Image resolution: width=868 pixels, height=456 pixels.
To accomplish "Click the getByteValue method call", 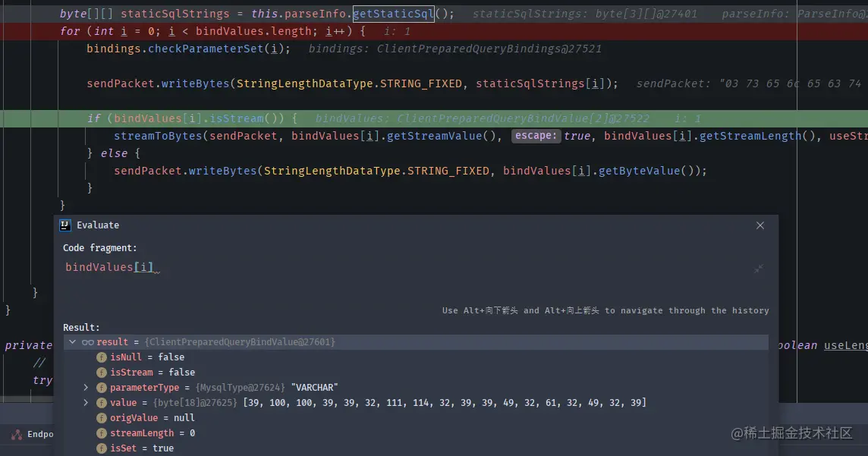I will tap(639, 171).
